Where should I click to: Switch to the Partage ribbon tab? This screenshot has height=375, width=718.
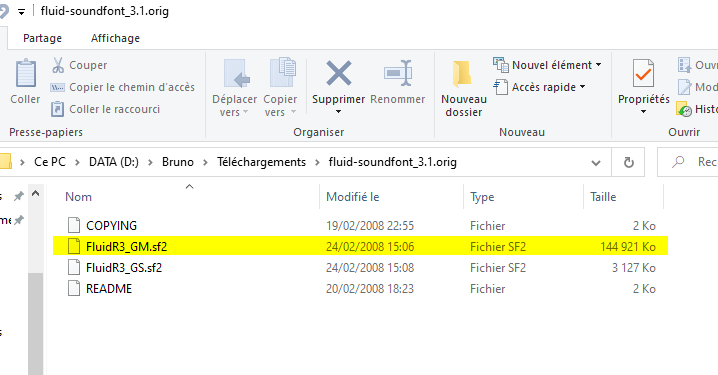tap(43, 38)
